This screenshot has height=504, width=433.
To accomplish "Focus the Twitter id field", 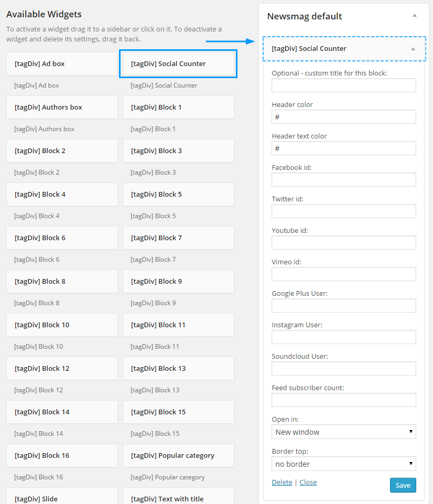I will 343,211.
